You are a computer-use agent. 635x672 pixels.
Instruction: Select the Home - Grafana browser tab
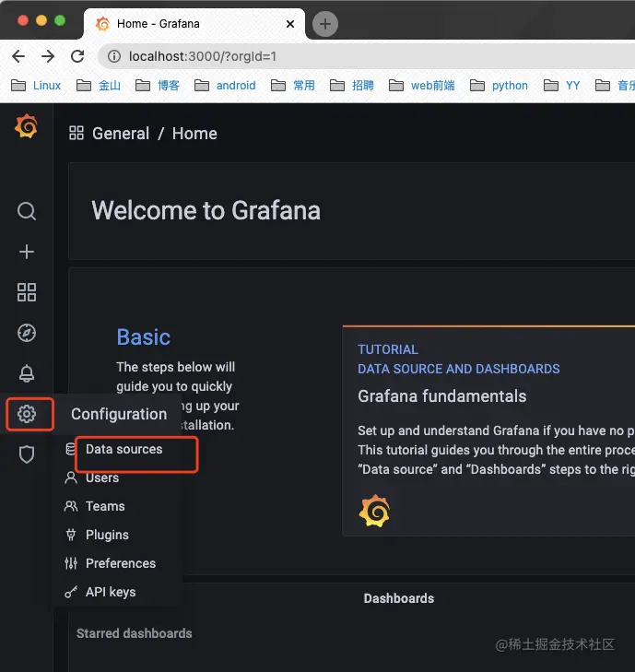point(194,24)
